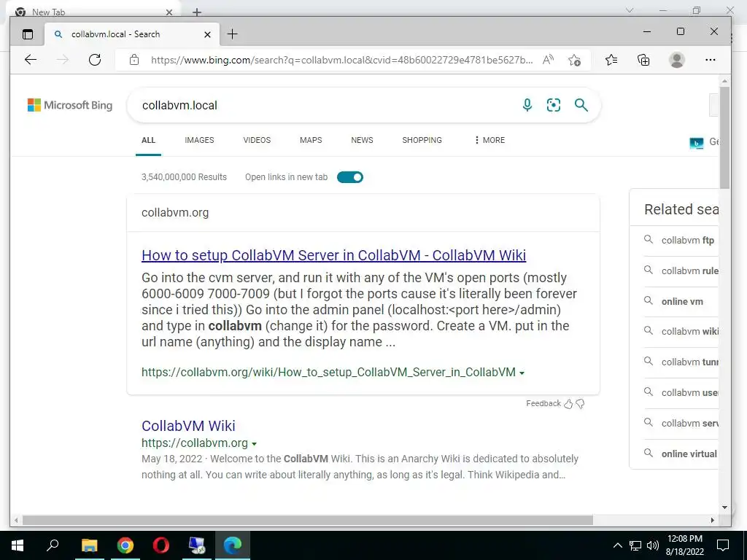Search related term collabvm wiki
Image resolution: width=747 pixels, height=560 pixels.
tap(690, 332)
